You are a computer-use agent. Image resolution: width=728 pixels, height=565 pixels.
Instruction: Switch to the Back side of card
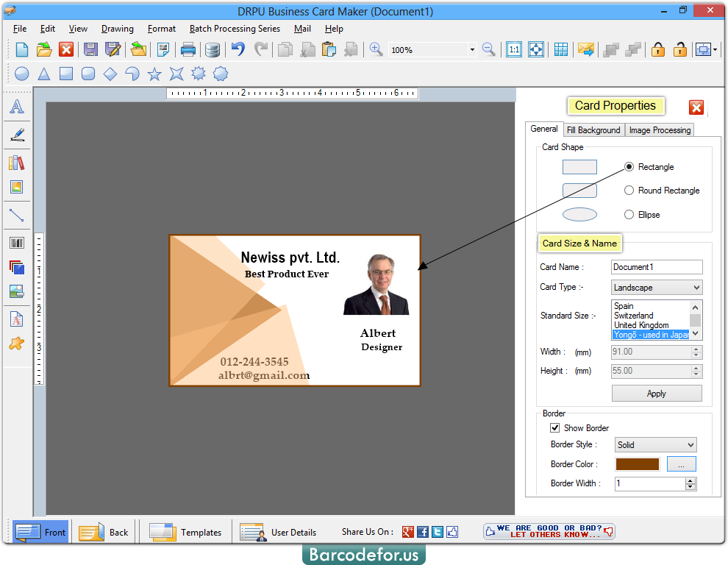104,532
